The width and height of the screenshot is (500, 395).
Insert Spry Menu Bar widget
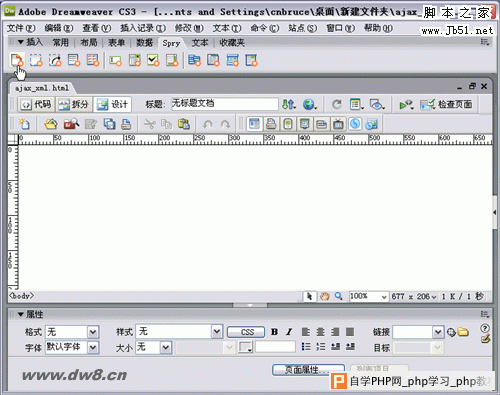(x=194, y=60)
